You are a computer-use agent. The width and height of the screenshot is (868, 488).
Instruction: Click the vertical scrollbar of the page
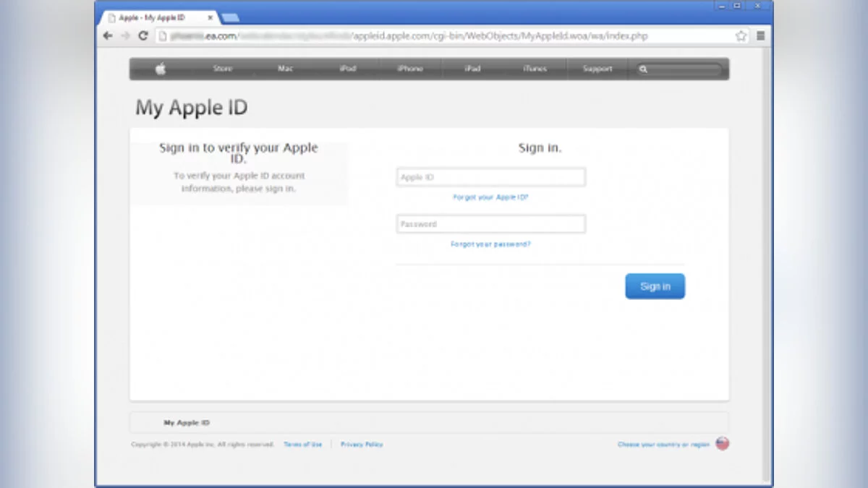click(x=767, y=264)
